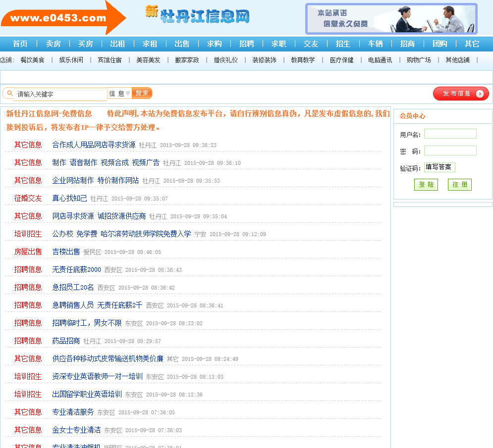Open the 电脑通讯 shop category
493x448 pixels.
pyautogui.click(x=380, y=60)
